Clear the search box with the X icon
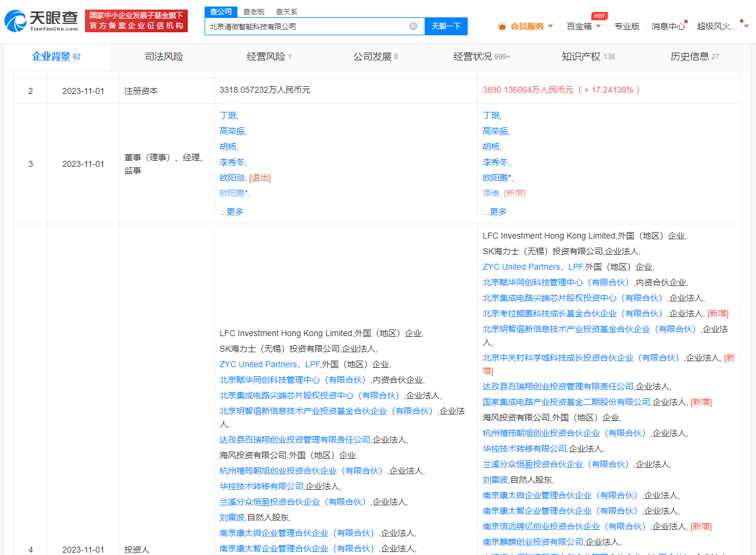The image size is (756, 555). pyautogui.click(x=413, y=26)
